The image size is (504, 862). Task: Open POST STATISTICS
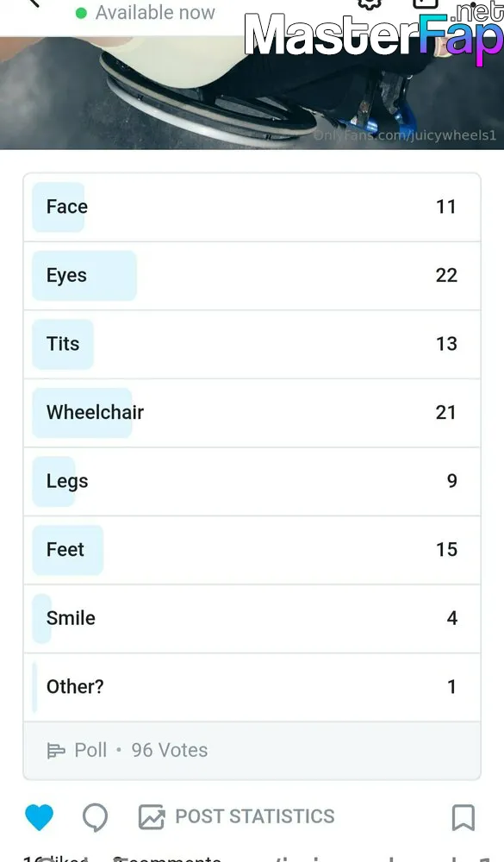254,816
